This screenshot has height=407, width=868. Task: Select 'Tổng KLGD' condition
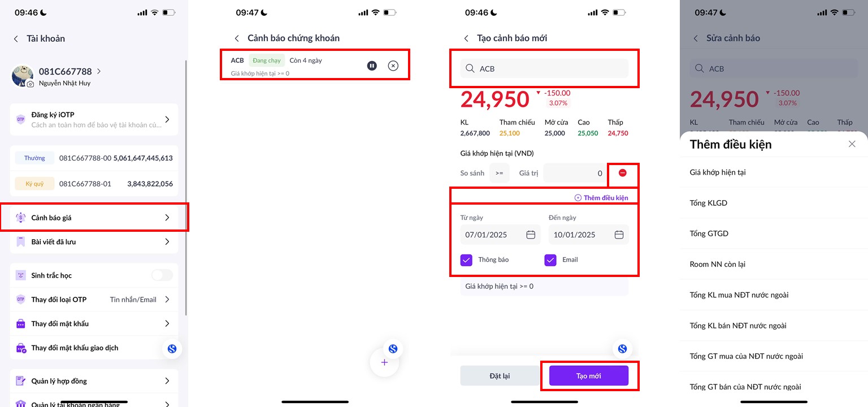(709, 203)
